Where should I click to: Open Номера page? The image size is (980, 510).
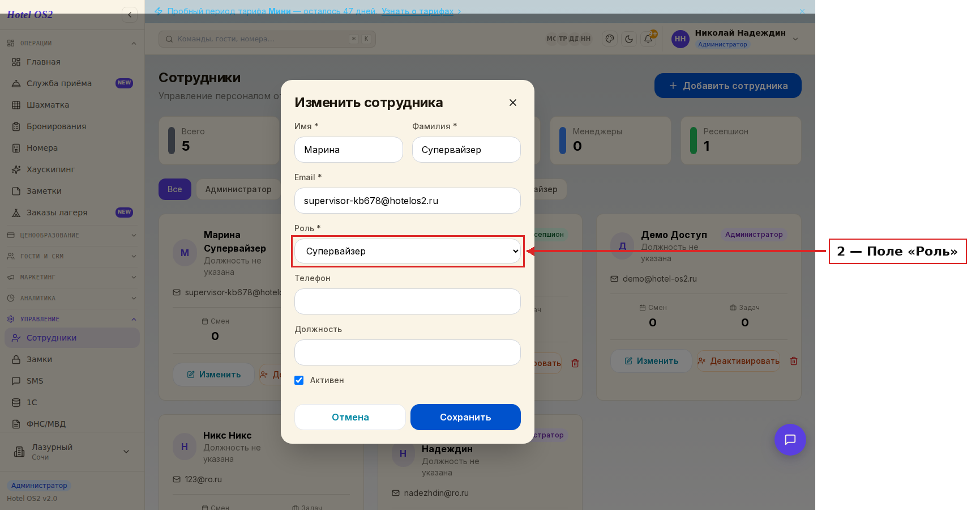(x=72, y=148)
